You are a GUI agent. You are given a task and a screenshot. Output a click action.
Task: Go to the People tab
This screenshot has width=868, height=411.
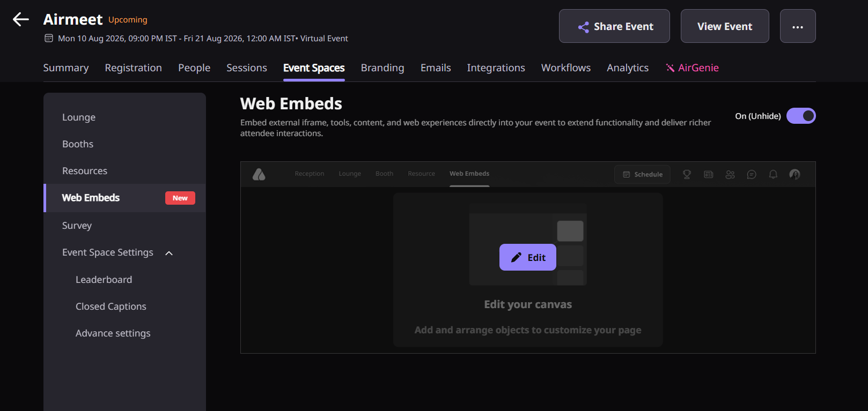click(194, 68)
